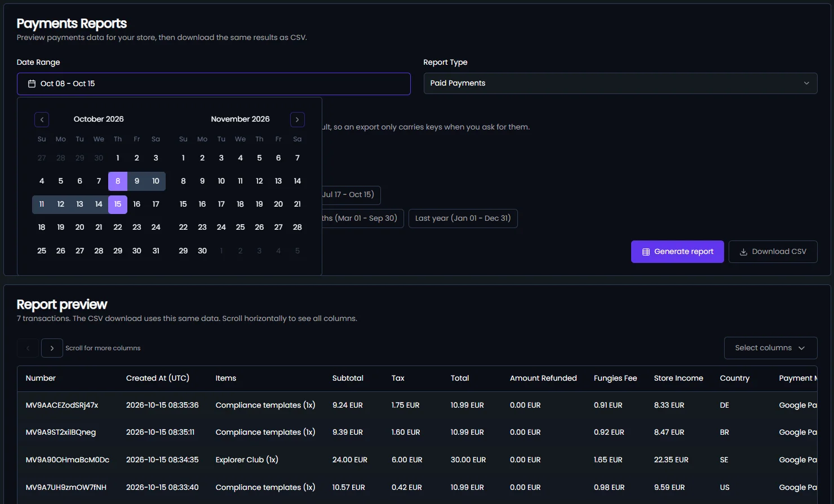
Task: Click the Number column header
Action: coord(41,378)
